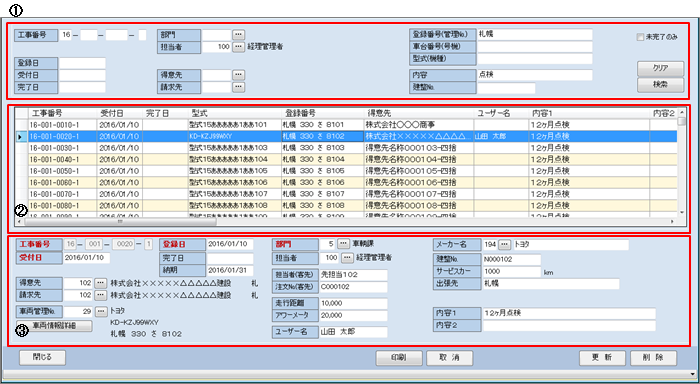Select row 16-001-0010-1 in list
Image resolution: width=700 pixels, height=384 pixels.
coord(346,125)
